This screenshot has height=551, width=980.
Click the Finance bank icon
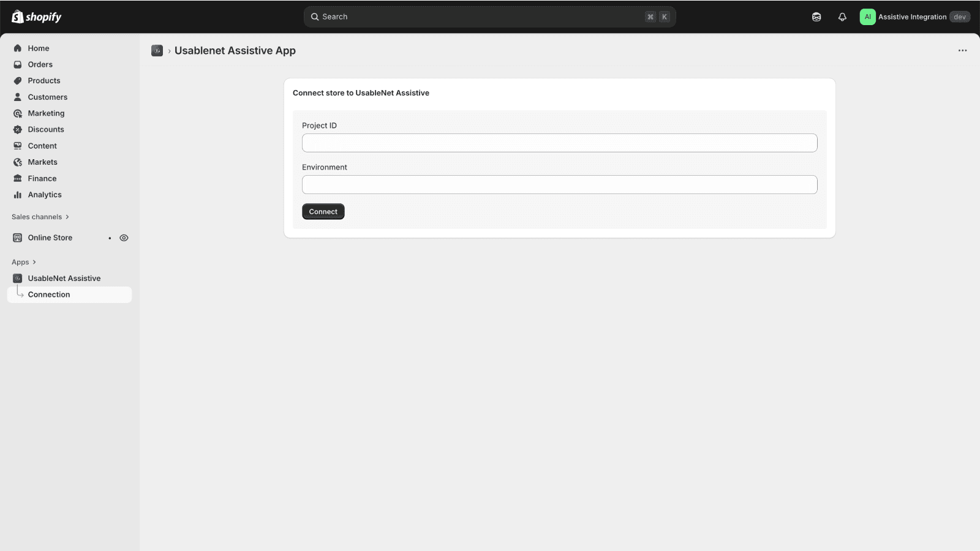[x=18, y=178]
